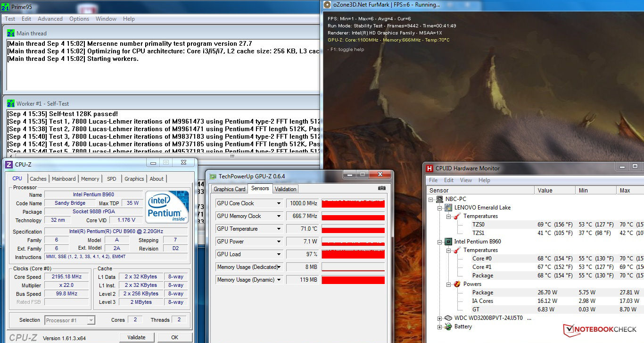Switch to the Graphics tab in CPU-Z
Screen dimensions: 644x343
[134, 179]
